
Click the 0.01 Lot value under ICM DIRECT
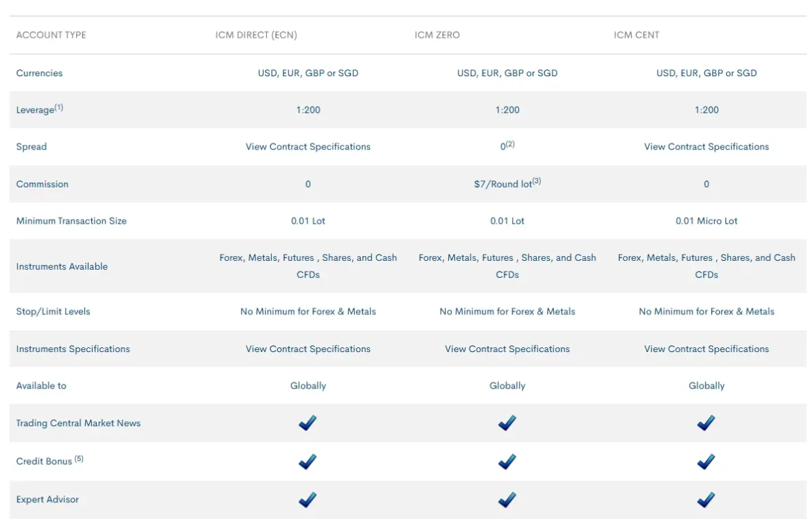(x=308, y=220)
